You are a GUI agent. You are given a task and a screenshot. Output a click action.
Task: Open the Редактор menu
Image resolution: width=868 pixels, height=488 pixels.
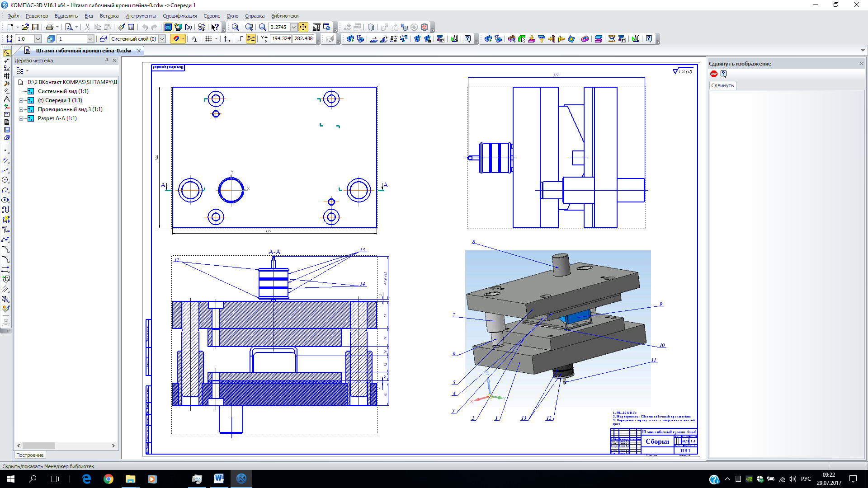37,16
